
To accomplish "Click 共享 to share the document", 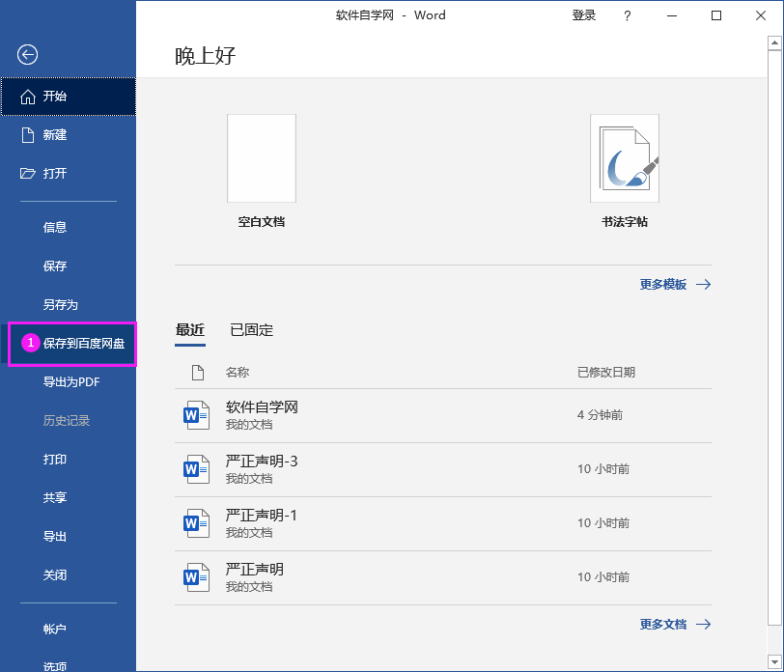I will 55,497.
